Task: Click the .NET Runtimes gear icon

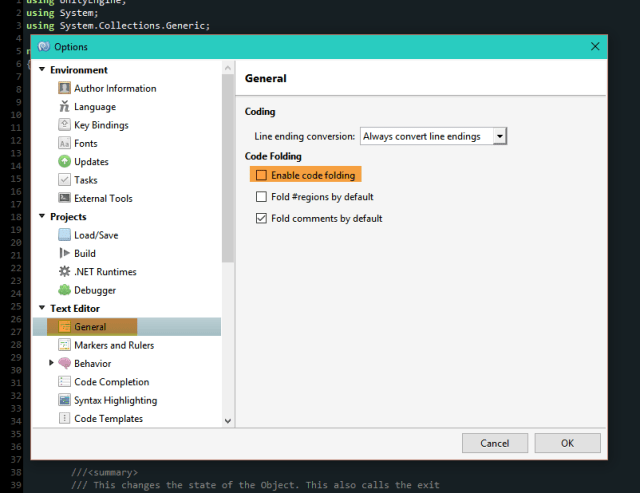Action: [x=64, y=271]
